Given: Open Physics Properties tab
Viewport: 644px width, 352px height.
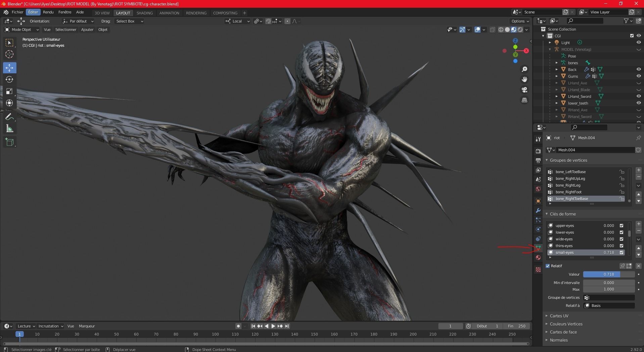Looking at the screenshot, I should (x=538, y=229).
